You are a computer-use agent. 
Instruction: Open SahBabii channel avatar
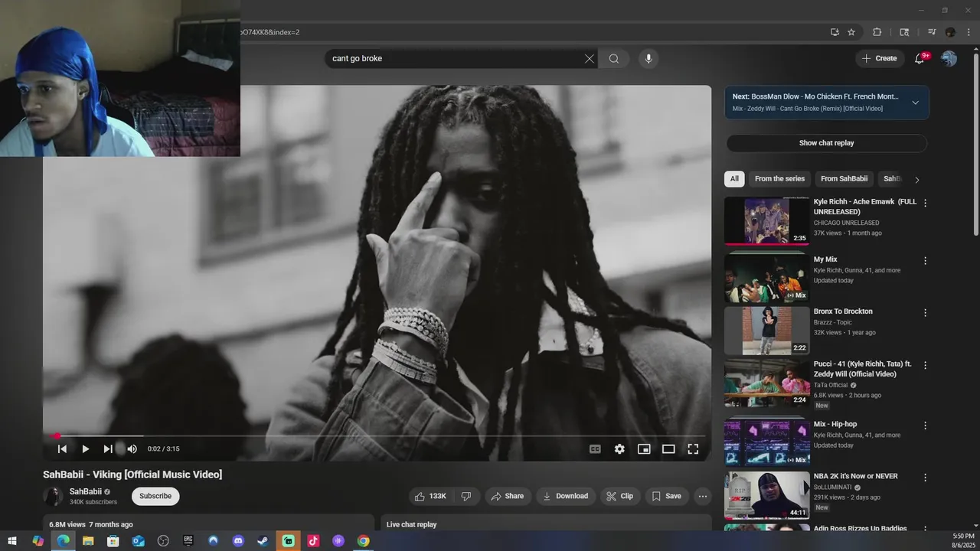point(54,497)
